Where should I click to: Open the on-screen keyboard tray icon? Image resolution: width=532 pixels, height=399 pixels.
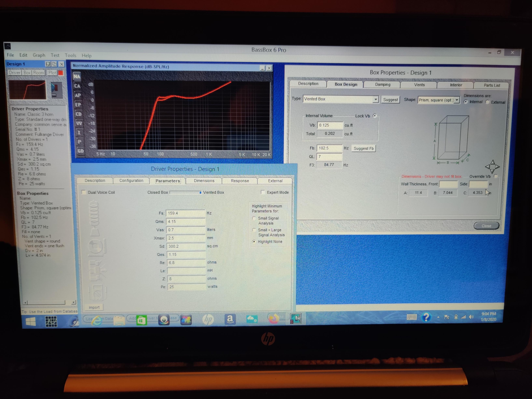click(412, 317)
